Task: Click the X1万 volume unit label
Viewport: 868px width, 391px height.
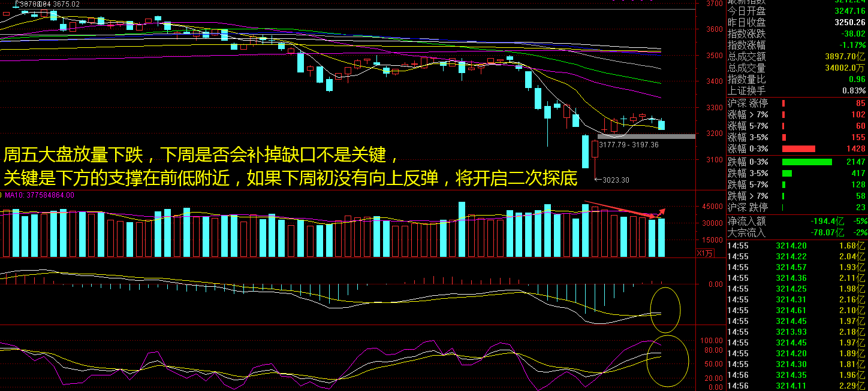Action: (x=705, y=253)
